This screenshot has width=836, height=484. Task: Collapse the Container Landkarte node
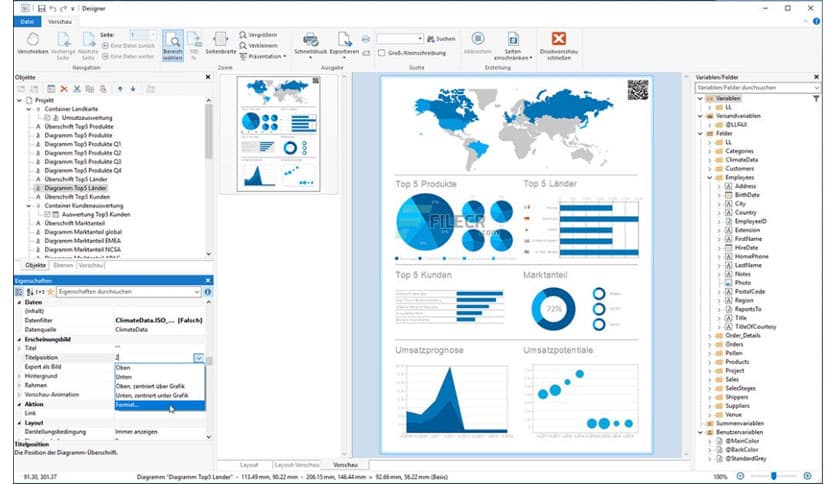coord(29,109)
